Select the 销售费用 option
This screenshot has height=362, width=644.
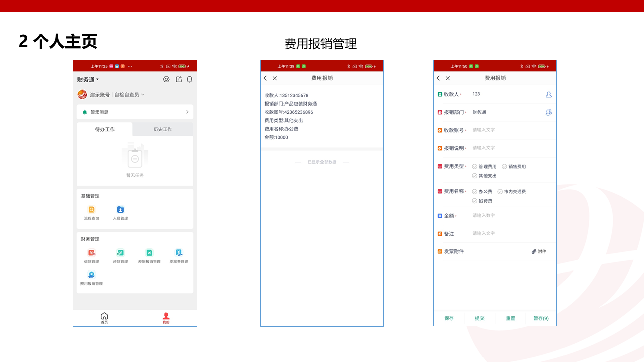coord(514,167)
